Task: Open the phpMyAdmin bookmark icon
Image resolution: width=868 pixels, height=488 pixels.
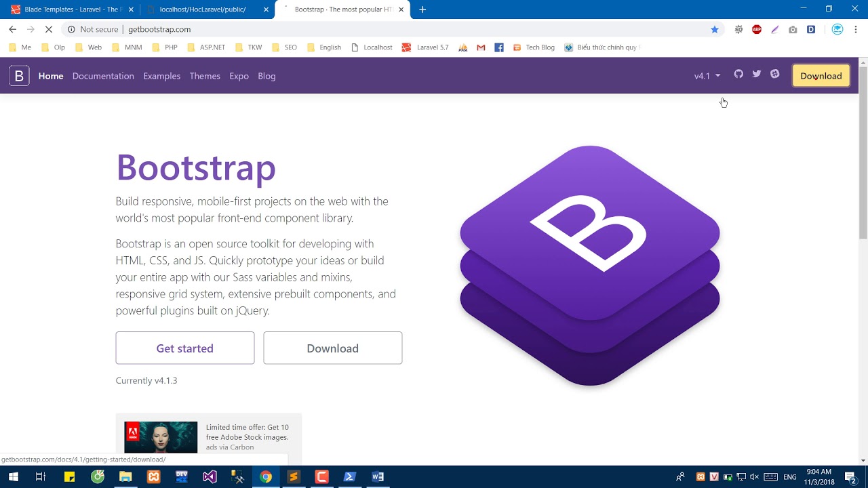Action: (463, 47)
